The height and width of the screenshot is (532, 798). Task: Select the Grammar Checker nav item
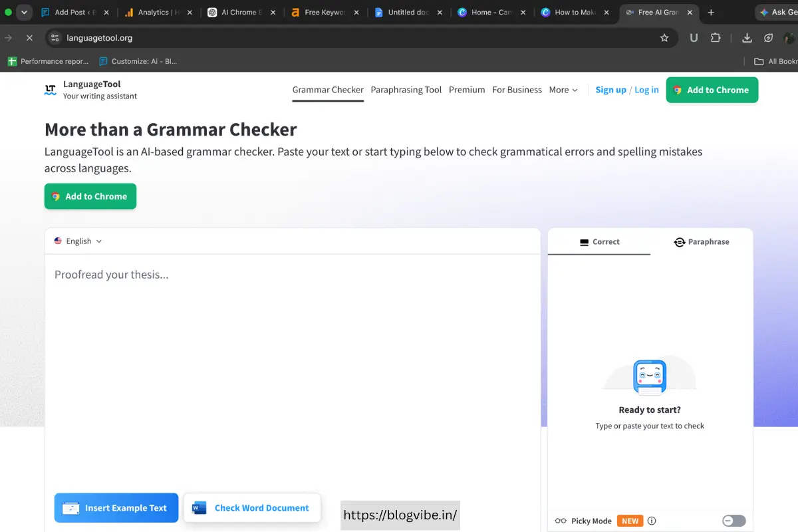click(328, 90)
